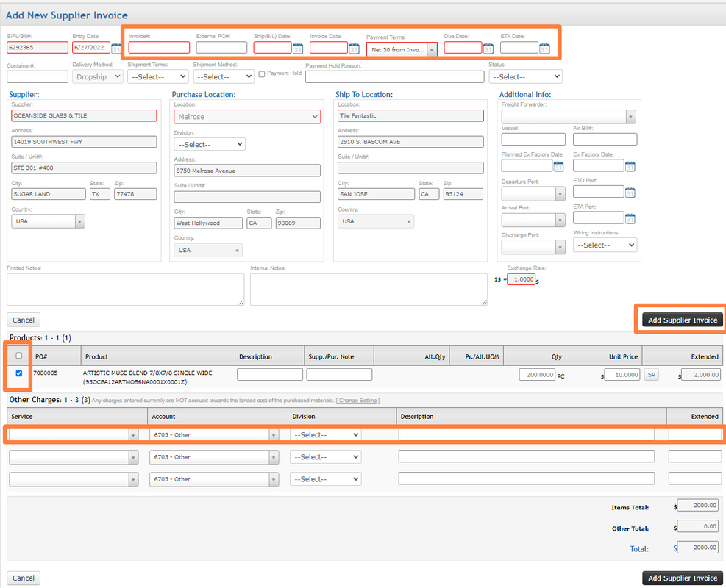Expand first Other Charges Division dropdown

pyautogui.click(x=326, y=435)
